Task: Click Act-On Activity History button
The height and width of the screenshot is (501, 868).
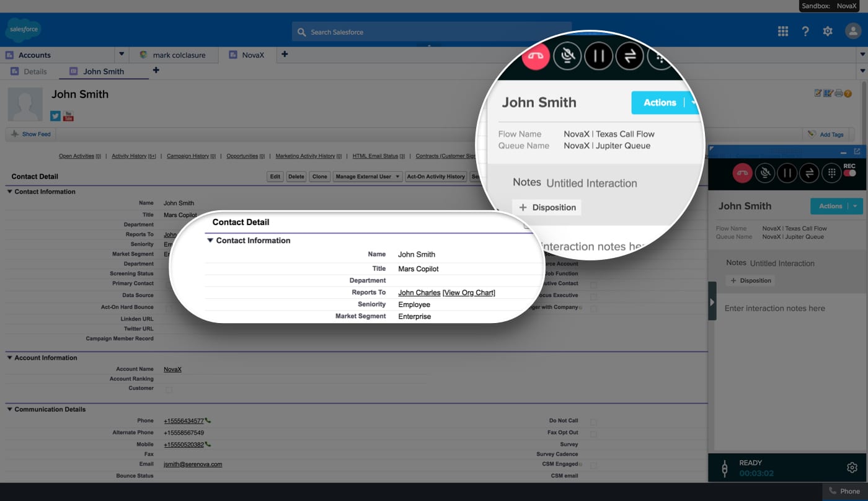Action: (x=436, y=177)
